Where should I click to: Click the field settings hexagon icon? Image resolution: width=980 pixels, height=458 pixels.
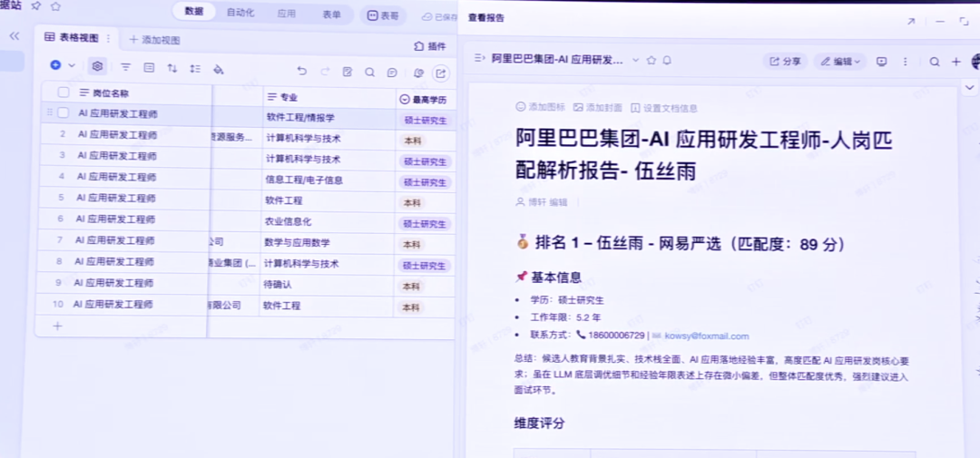tap(98, 66)
